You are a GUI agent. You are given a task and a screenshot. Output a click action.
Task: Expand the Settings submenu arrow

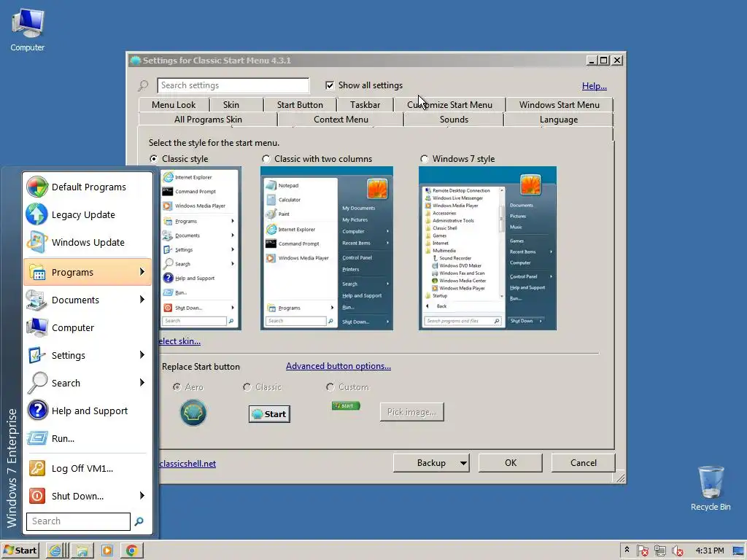(142, 355)
